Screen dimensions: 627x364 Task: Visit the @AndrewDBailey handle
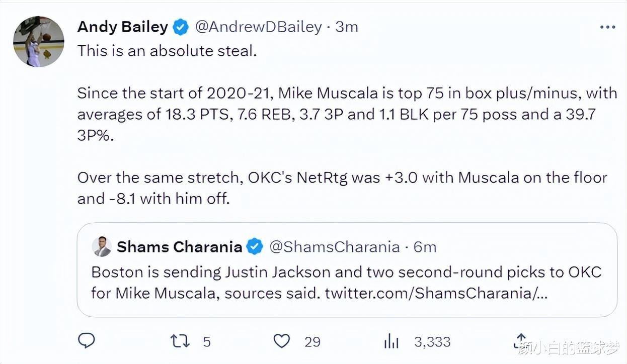tap(258, 27)
